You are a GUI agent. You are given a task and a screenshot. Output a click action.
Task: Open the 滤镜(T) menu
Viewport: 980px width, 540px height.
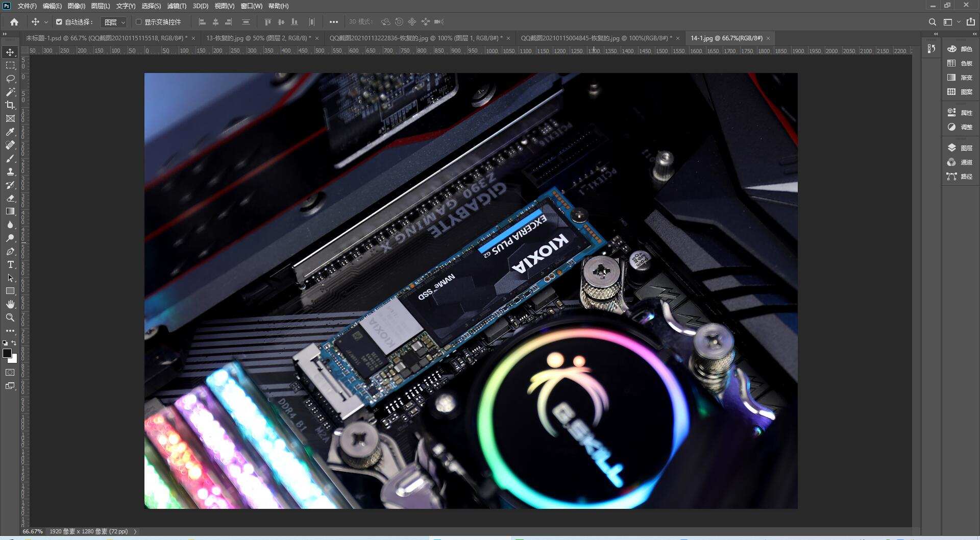tap(177, 6)
